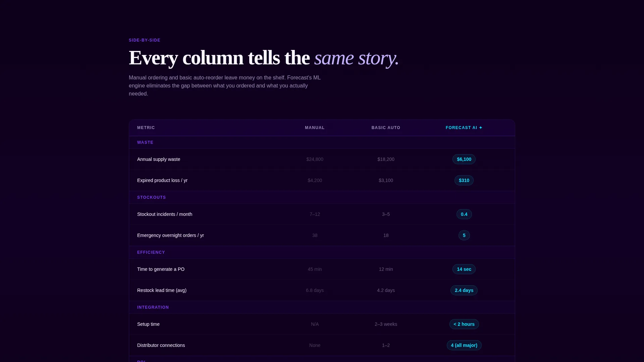Select the 'Distributor connections' label
This screenshot has height=362, width=644.
coord(161,345)
